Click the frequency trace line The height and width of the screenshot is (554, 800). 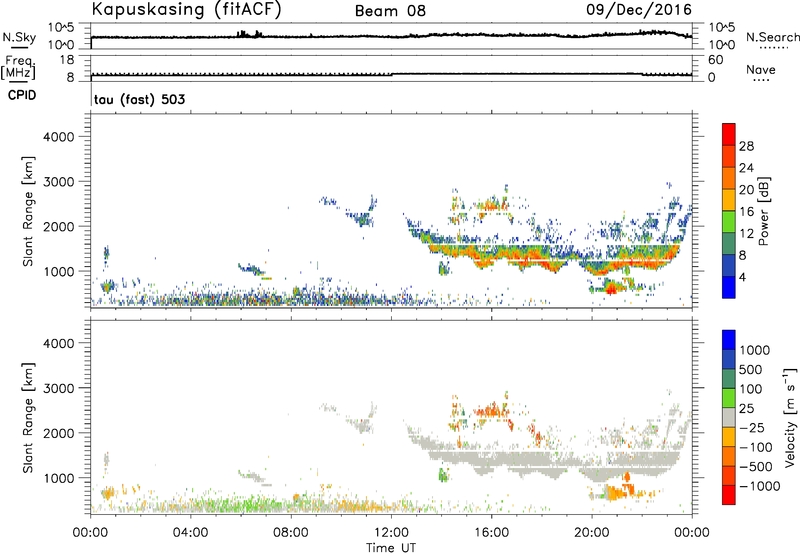tap(391, 75)
